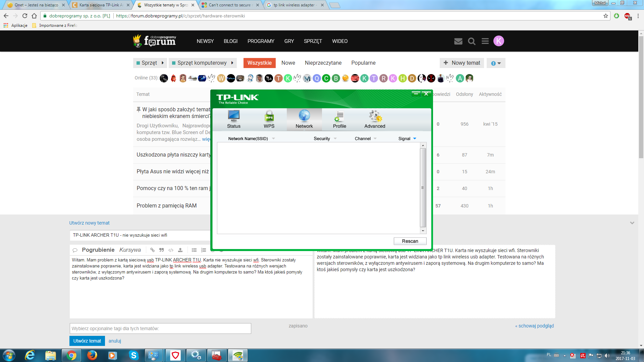Screen dimensions: 644x362
Task: Click the topic title input field
Action: click(140, 235)
